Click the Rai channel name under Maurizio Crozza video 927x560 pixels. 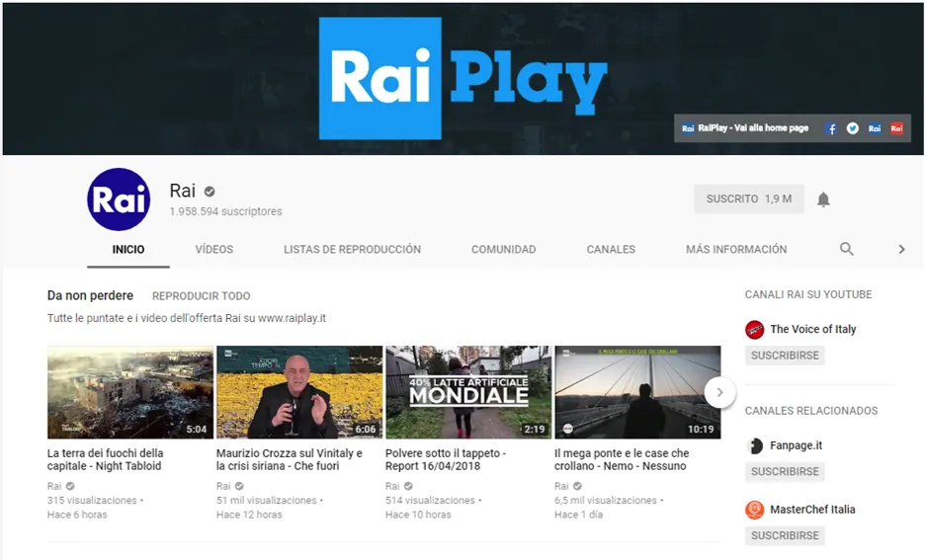tap(223, 486)
